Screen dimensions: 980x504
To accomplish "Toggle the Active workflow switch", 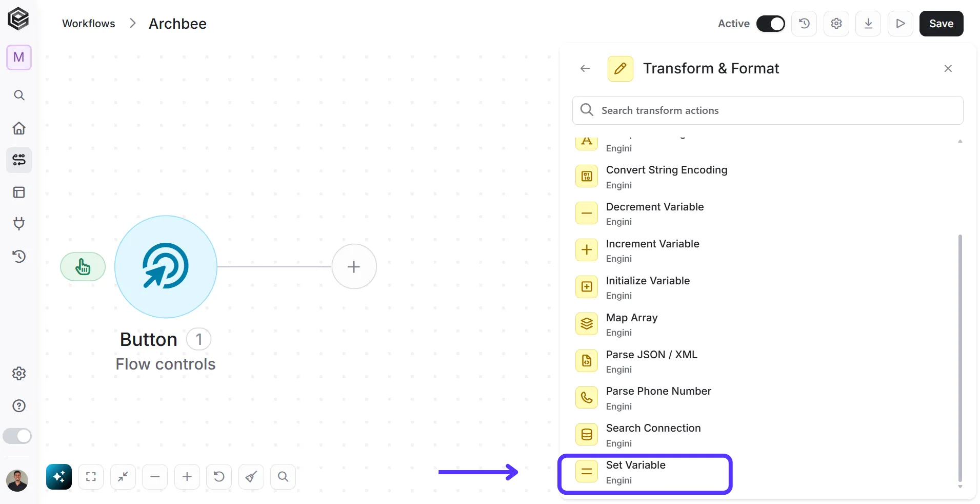I will pyautogui.click(x=770, y=24).
